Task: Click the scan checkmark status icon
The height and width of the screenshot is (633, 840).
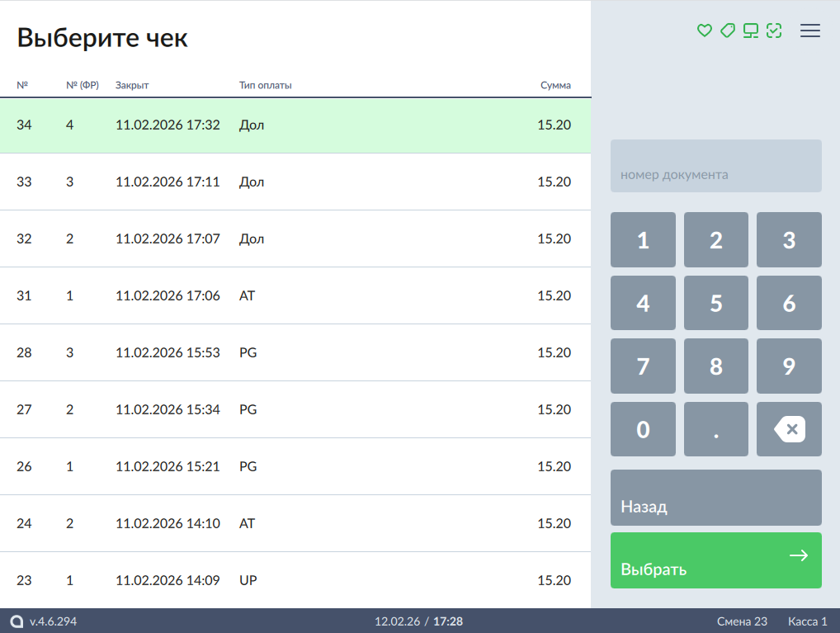Action: click(x=773, y=31)
